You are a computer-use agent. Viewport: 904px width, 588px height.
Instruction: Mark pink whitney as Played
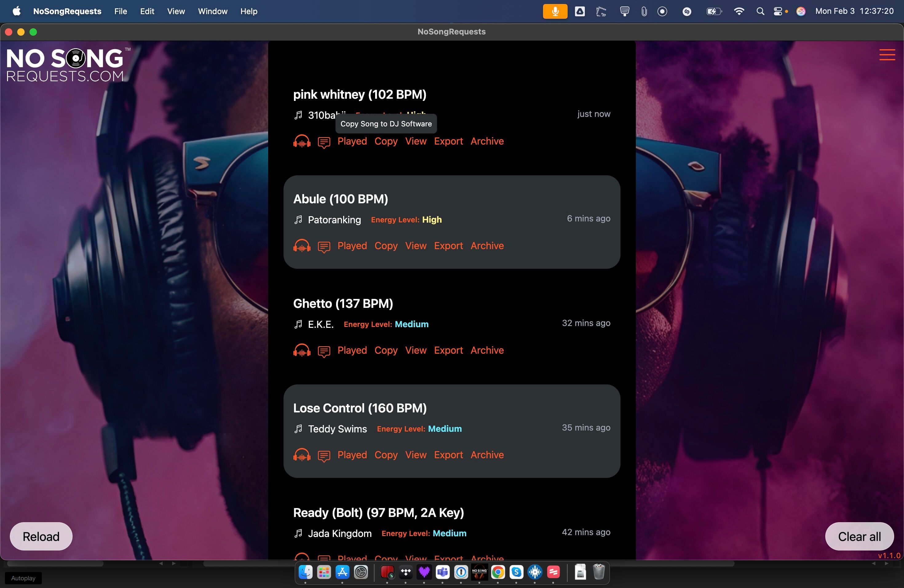[x=352, y=141]
